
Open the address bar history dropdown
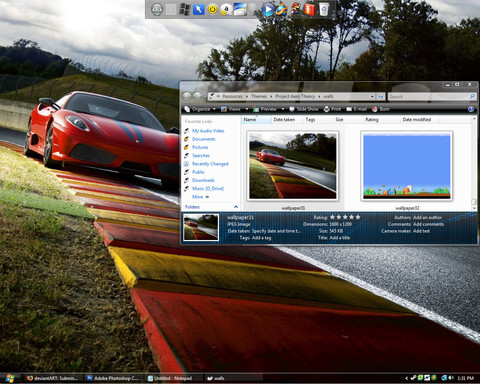coord(372,96)
